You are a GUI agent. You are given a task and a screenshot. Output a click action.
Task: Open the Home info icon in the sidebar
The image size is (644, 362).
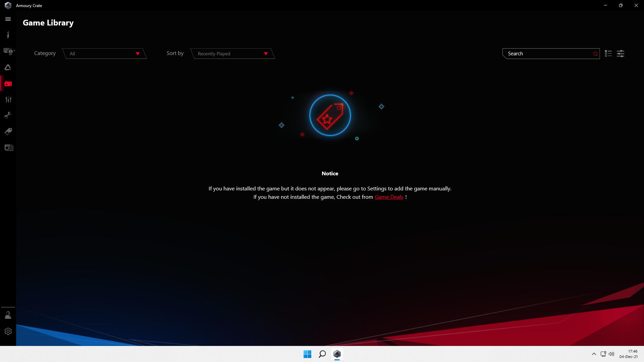pyautogui.click(x=8, y=35)
